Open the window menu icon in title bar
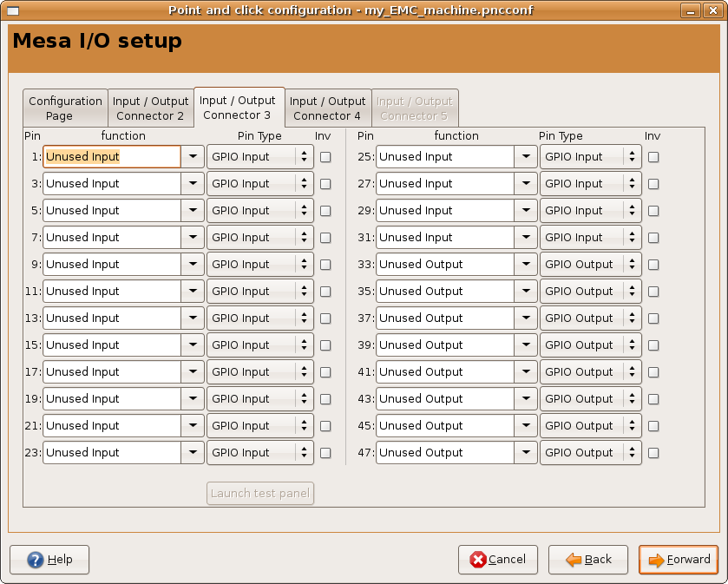Image resolution: width=728 pixels, height=584 pixels. coord(12,10)
